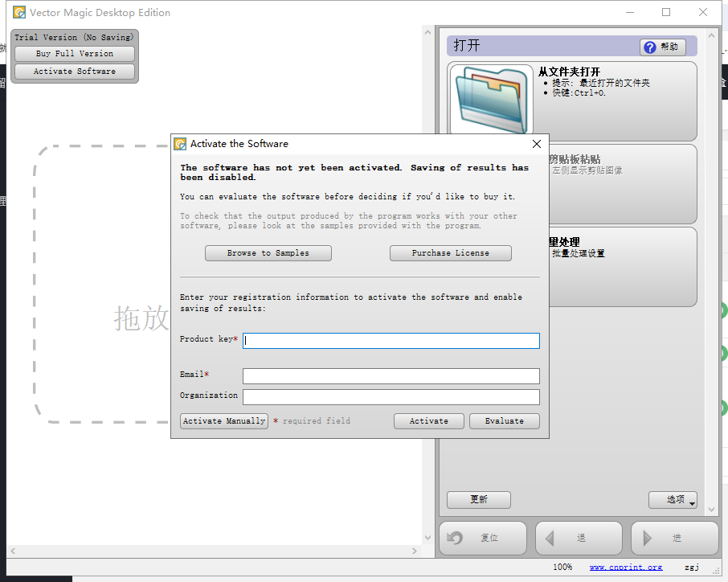
Task: Click Activate Software in trial panel
Action: click(x=75, y=72)
